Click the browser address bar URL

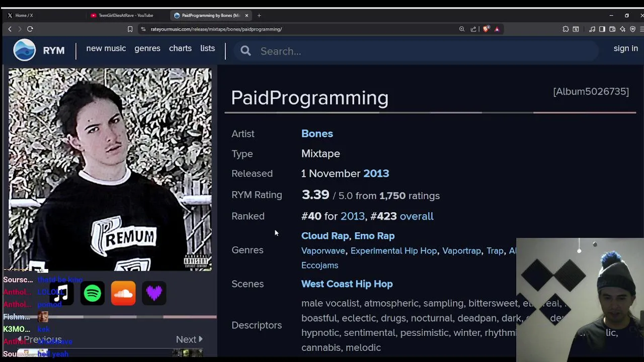[216, 29]
